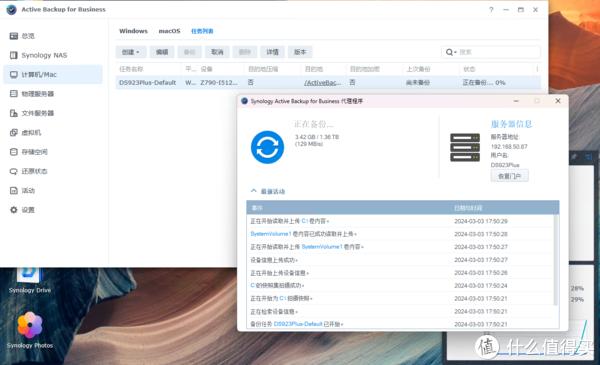Click the activity log vertical scrollbar

pyautogui.click(x=556, y=260)
